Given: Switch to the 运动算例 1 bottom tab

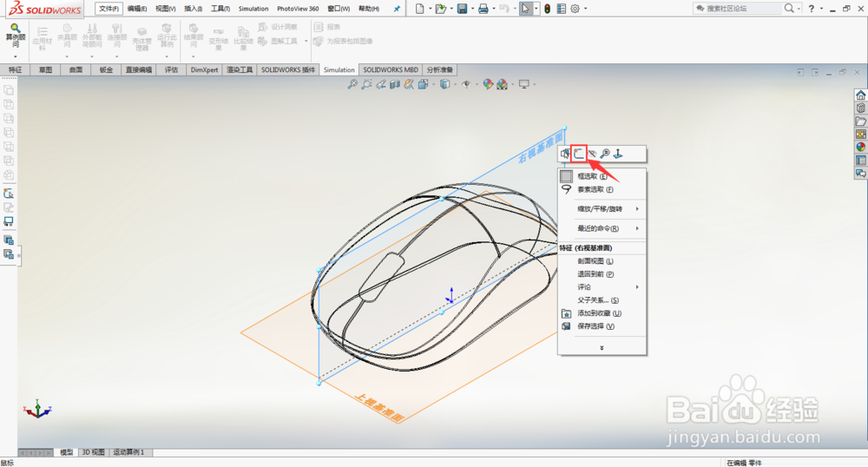Looking at the screenshot, I should coord(129,452).
